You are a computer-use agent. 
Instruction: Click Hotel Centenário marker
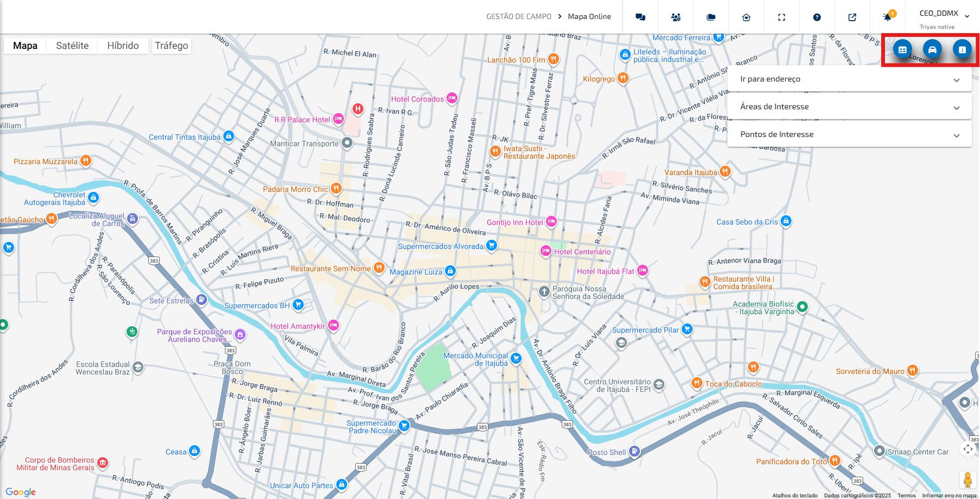click(546, 251)
